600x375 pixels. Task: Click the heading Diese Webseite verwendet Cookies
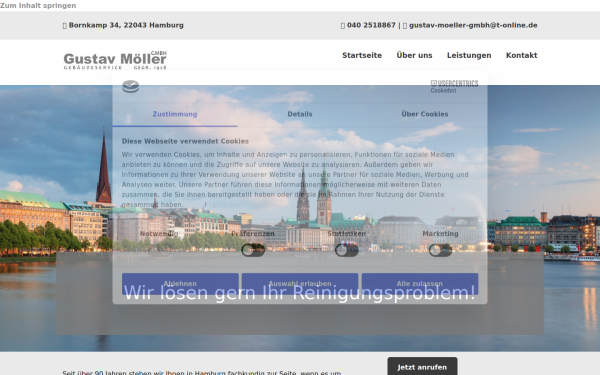point(185,141)
